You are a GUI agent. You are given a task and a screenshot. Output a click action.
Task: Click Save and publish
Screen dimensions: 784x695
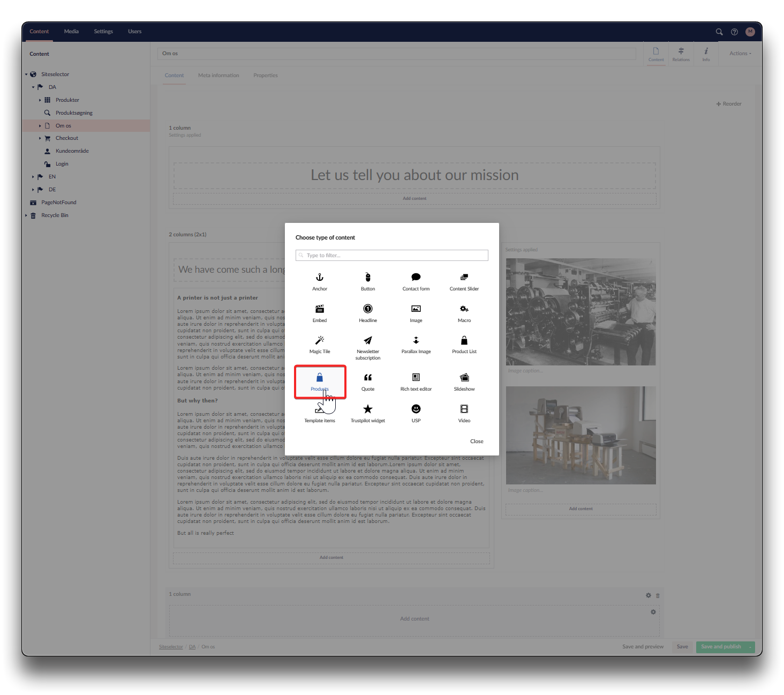coord(721,647)
